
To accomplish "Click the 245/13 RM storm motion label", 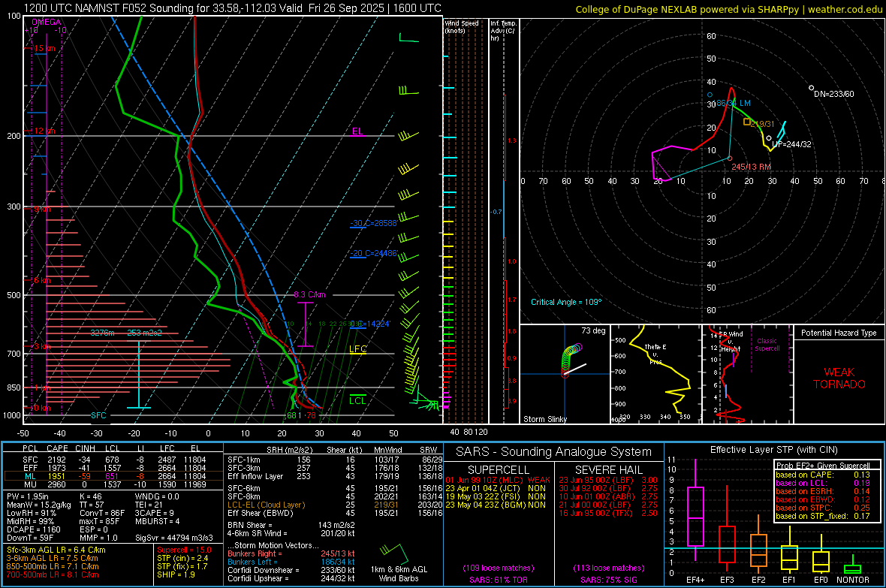I will [752, 167].
